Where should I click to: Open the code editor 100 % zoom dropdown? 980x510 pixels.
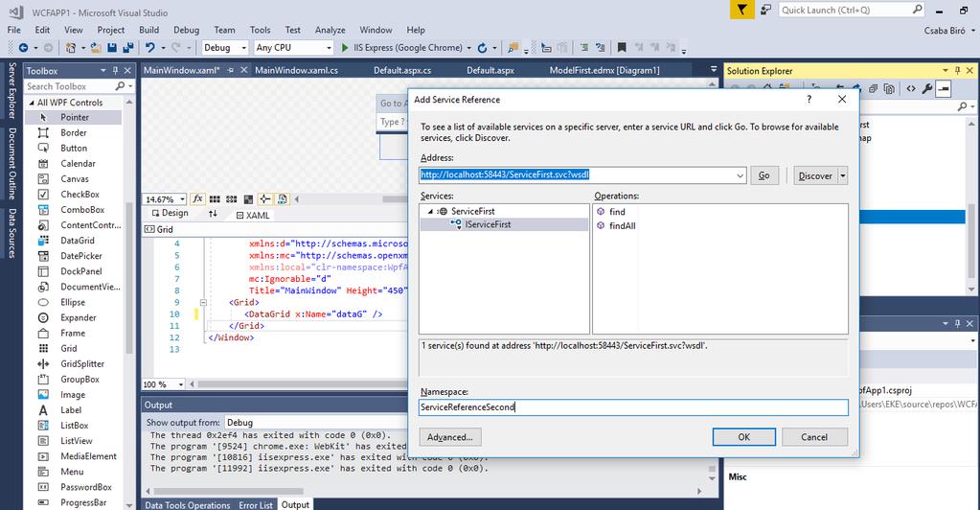tap(181, 384)
